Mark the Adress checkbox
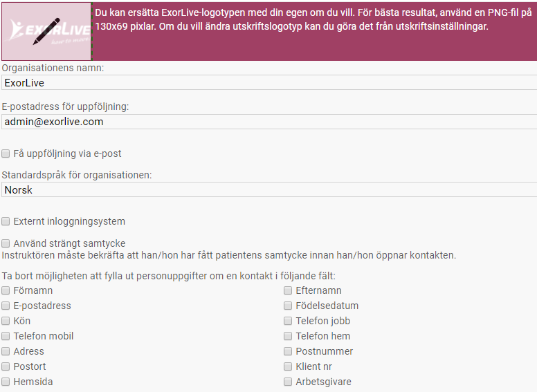 tap(6, 352)
